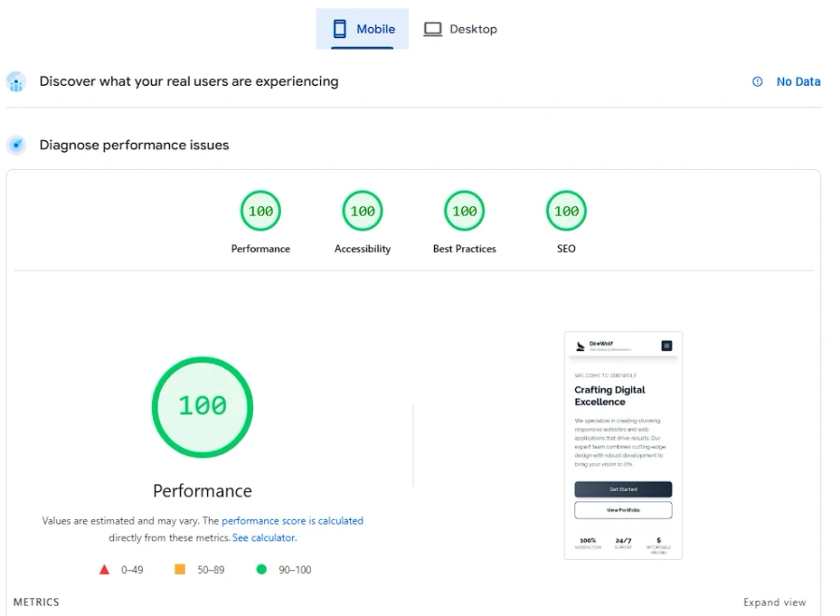Click the Accessibility score circle
This screenshot has width=840, height=616.
[362, 210]
